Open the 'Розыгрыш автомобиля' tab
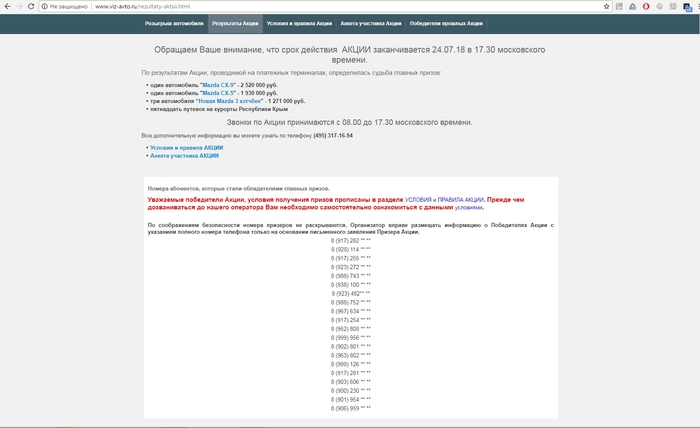This screenshot has height=428, width=700. [x=174, y=22]
